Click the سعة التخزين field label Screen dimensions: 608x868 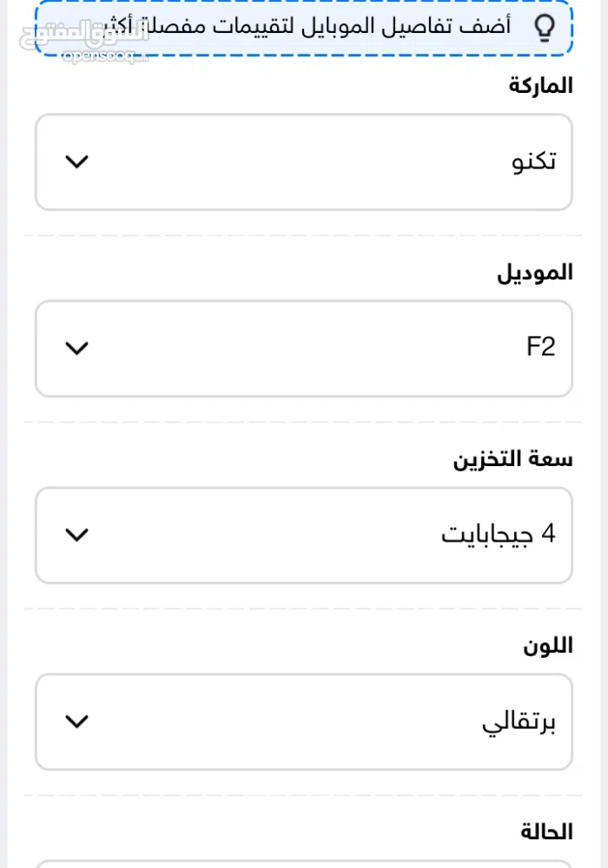pos(512,459)
